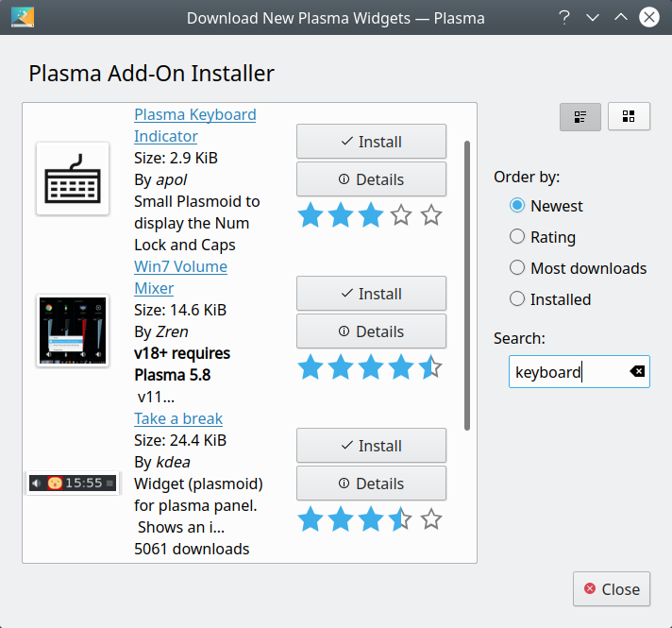Viewport: 672px width, 628px height.
Task: Open Take a break preview thumbnail
Action: 73,483
